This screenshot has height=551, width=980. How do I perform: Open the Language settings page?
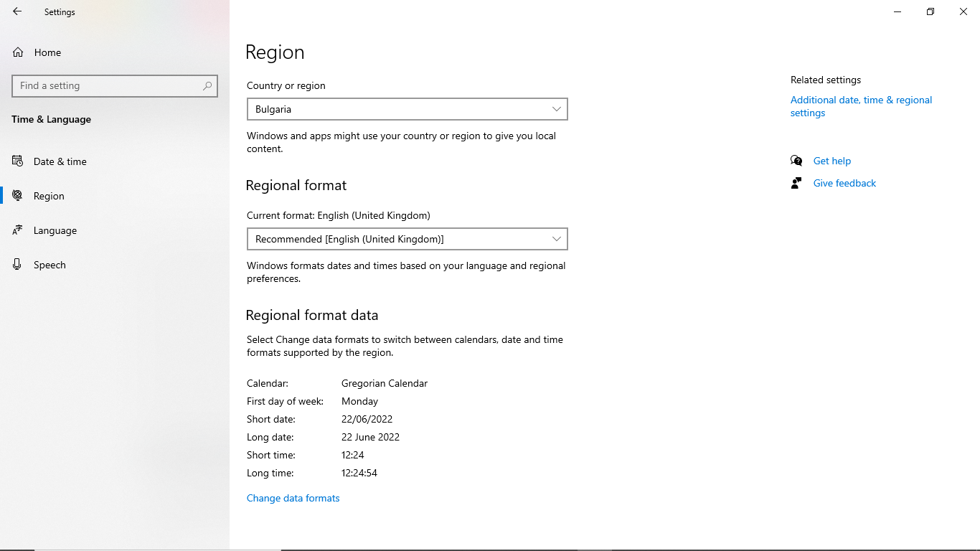point(55,230)
